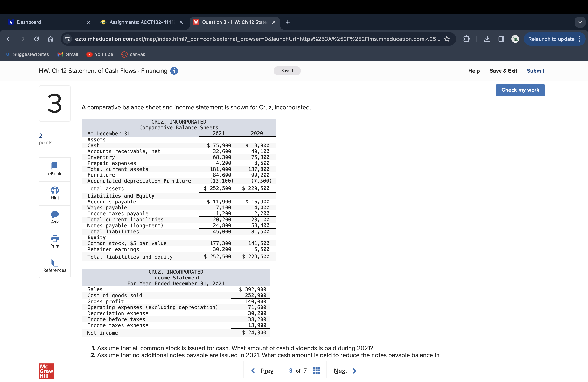The image size is (588, 382).
Task: Open the tab search chevron at top right
Action: coord(580,22)
